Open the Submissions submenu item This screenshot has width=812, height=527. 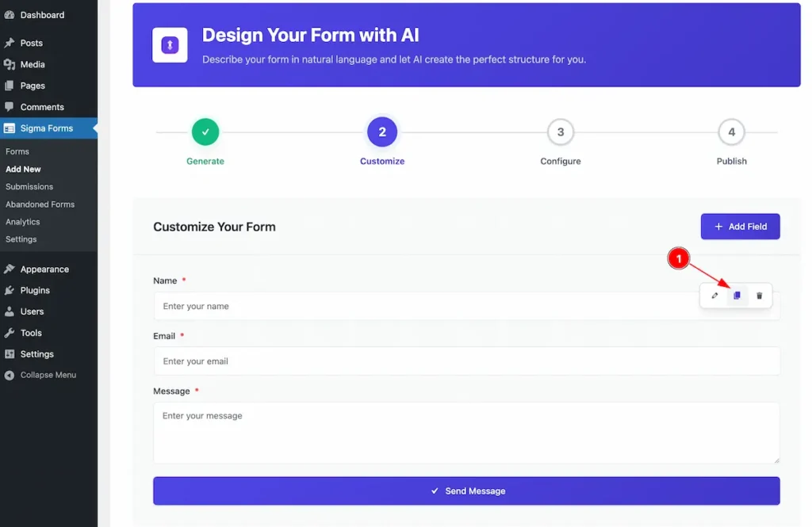29,186
